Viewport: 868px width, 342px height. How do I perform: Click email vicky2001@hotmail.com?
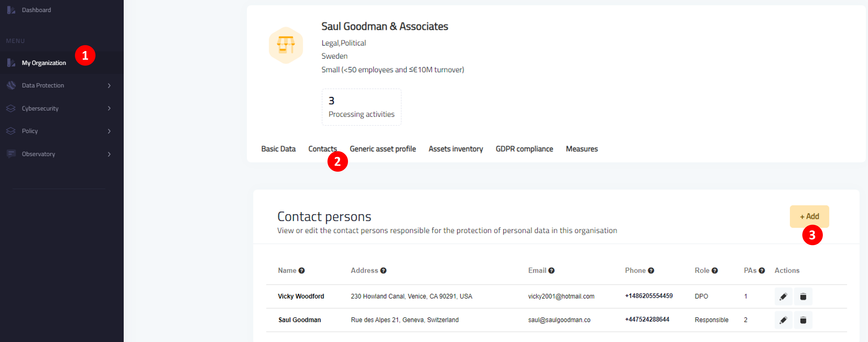561,296
